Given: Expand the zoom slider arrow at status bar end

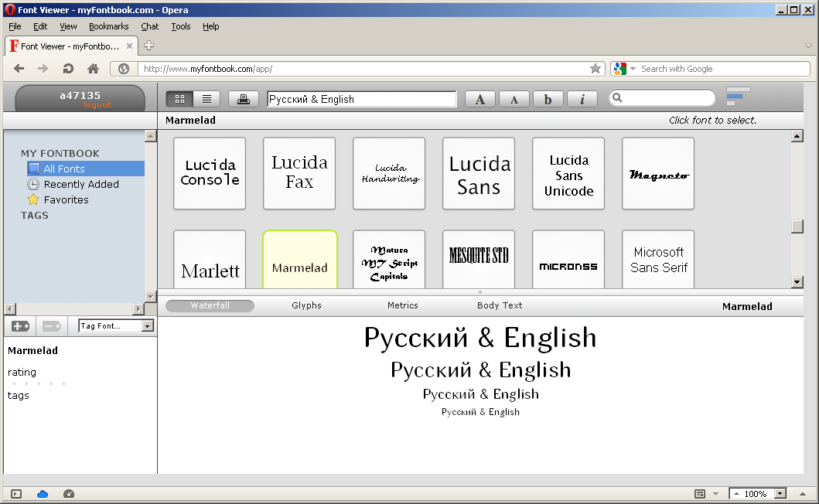Looking at the screenshot, I should [803, 493].
